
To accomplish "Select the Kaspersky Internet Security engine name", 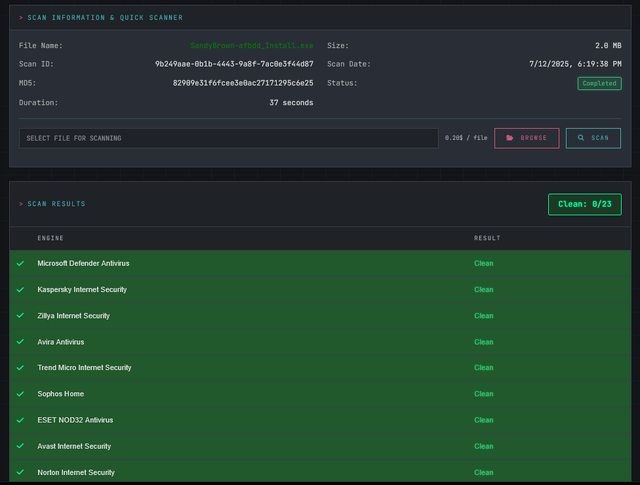I will click(x=82, y=289).
